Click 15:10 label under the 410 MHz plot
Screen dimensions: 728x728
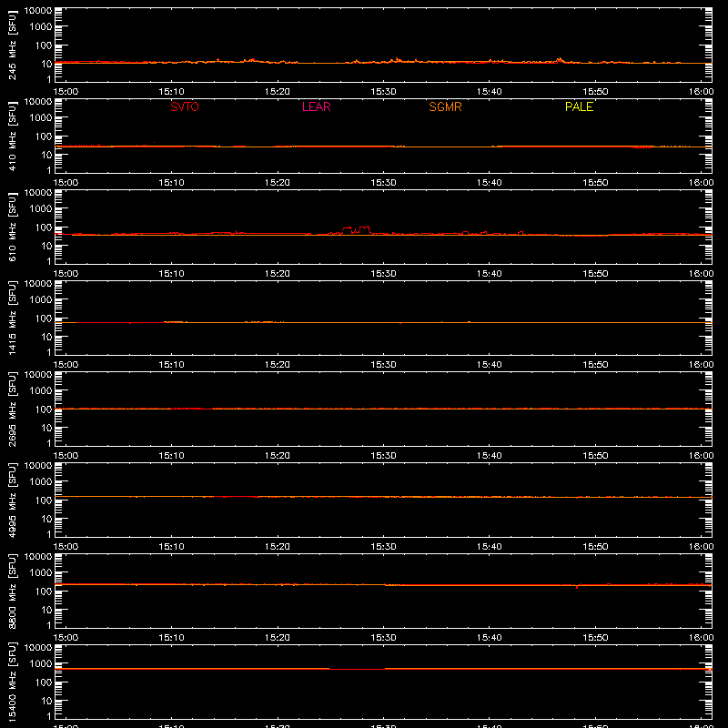(172, 183)
